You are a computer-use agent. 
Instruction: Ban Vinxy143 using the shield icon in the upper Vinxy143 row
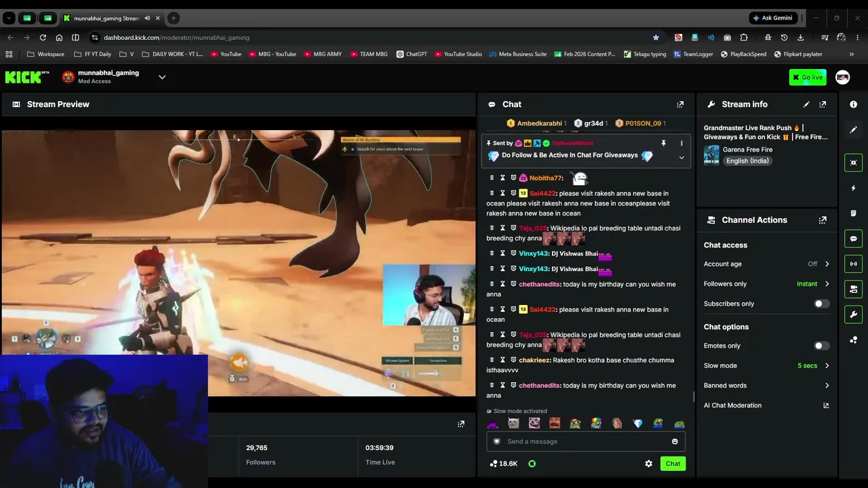(513, 253)
